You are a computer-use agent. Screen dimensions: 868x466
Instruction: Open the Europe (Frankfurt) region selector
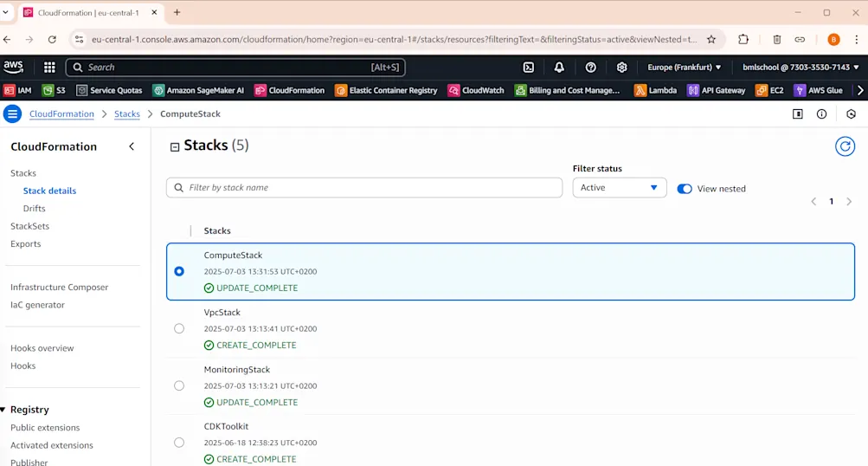click(685, 67)
